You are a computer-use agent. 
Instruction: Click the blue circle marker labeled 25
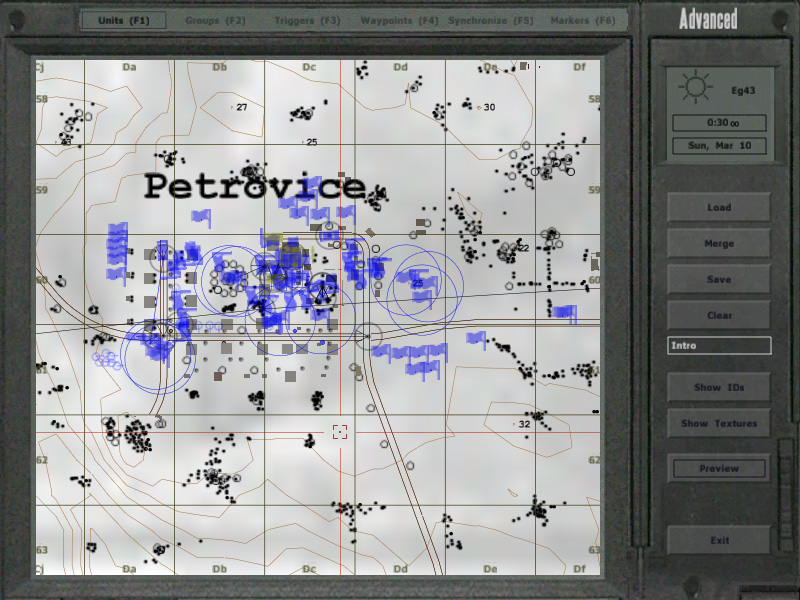point(418,284)
